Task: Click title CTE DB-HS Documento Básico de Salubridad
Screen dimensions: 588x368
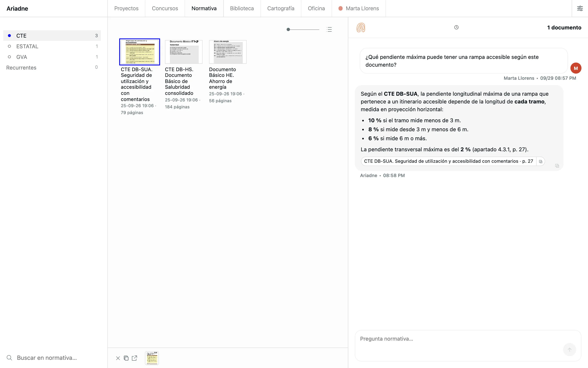Action: click(179, 81)
